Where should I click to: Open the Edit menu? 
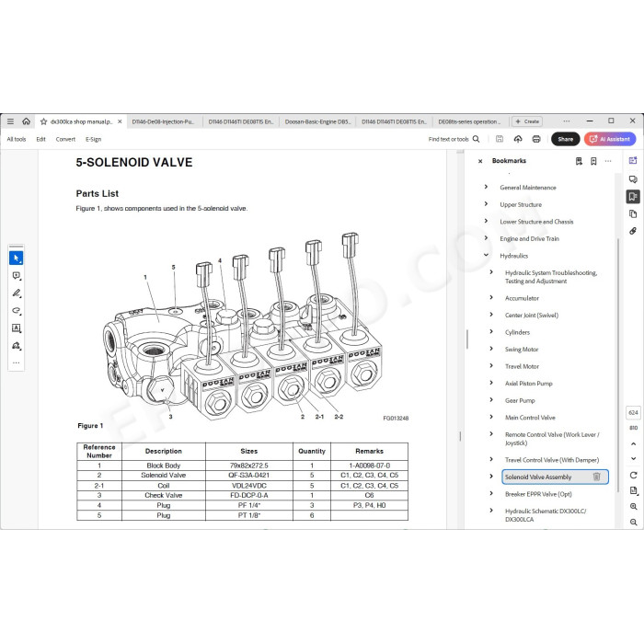coord(40,139)
